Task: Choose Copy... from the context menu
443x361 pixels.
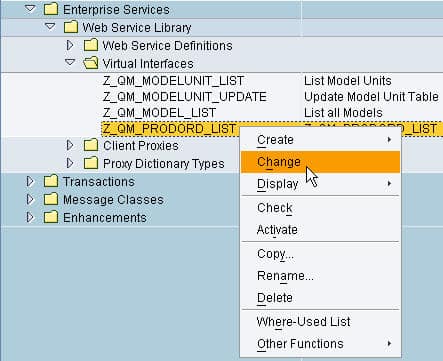Action: coord(320,254)
